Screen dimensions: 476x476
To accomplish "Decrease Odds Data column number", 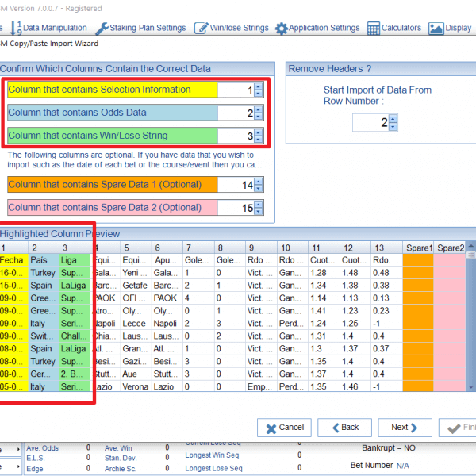I will (259, 117).
